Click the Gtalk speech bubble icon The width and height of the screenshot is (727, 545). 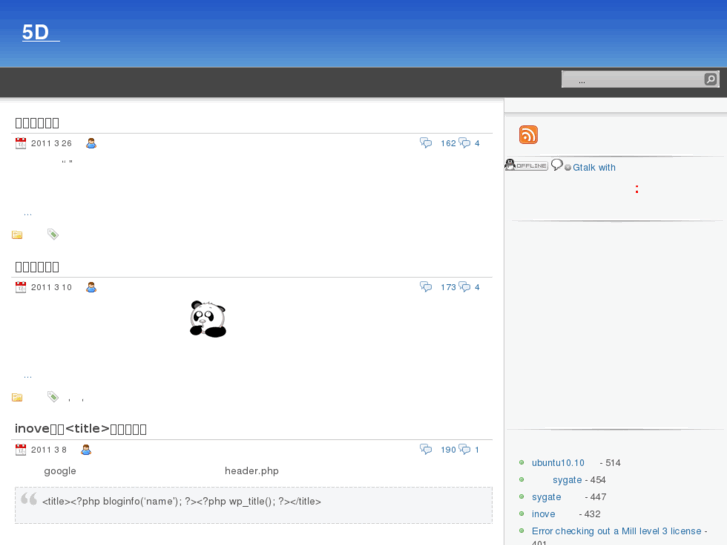557,165
